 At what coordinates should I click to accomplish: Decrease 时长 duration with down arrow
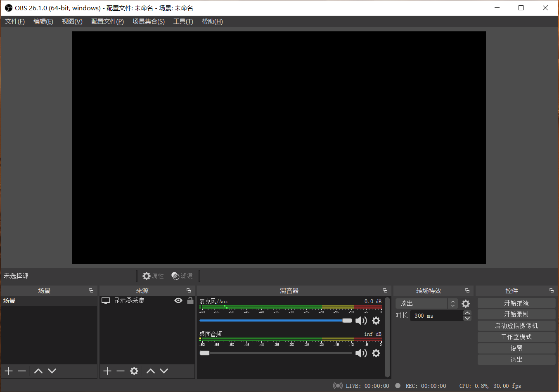click(x=467, y=318)
